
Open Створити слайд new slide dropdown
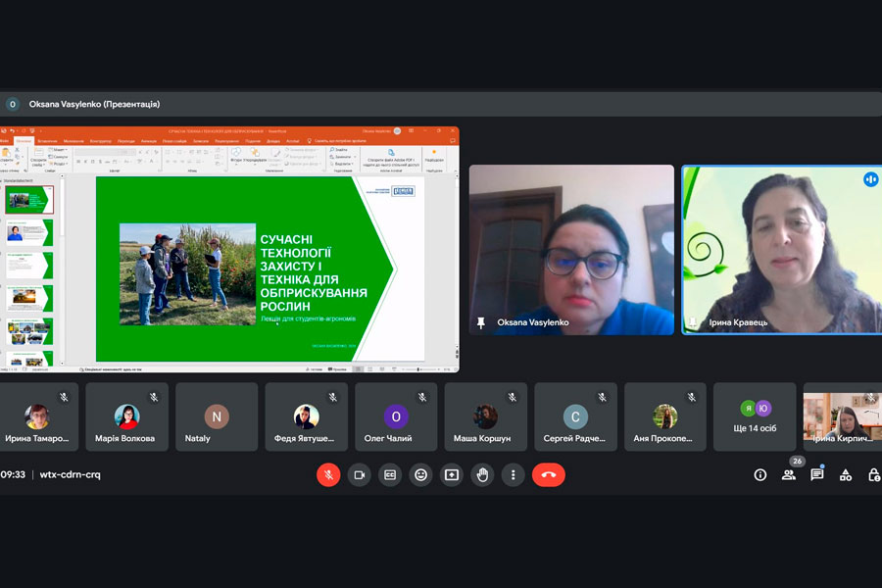point(37,158)
